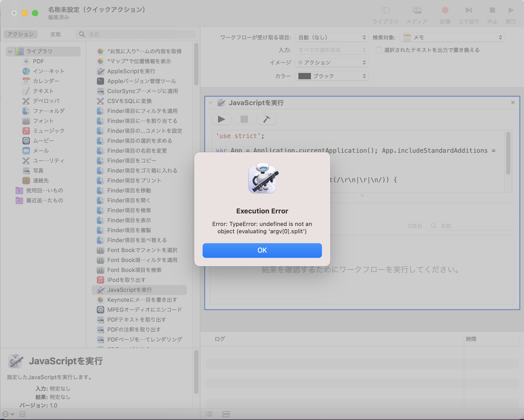Select AppleScriptを実行 in action list
This screenshot has width=524, height=420.
tap(131, 71)
